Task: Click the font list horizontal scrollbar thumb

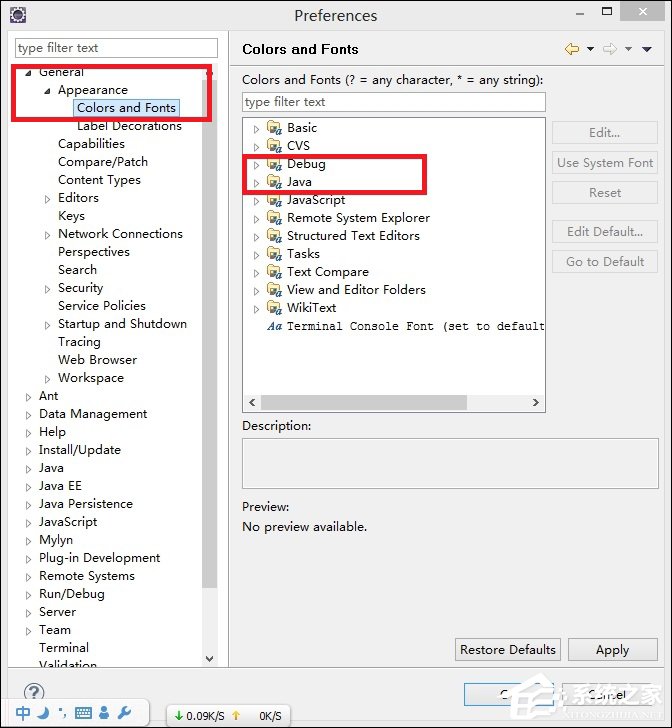Action: click(364, 403)
